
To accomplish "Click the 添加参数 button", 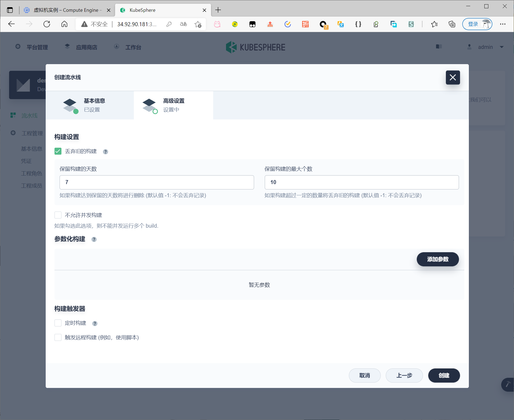I will (438, 259).
